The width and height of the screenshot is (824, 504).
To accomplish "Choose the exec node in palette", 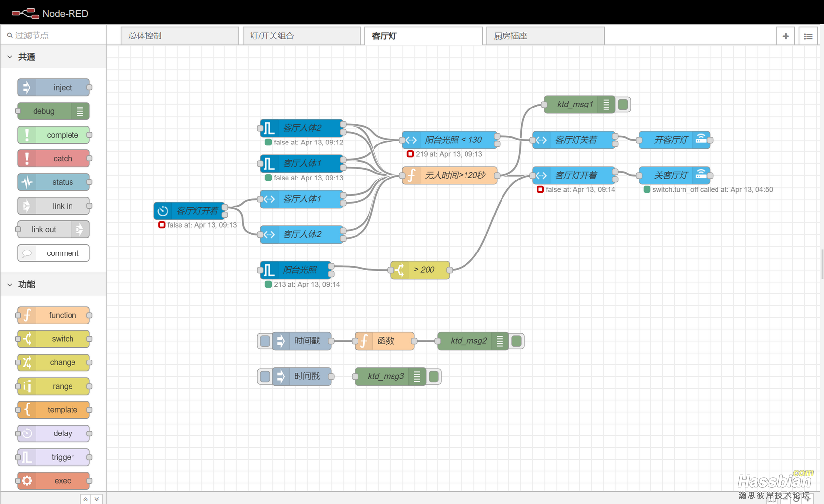I will [53, 481].
